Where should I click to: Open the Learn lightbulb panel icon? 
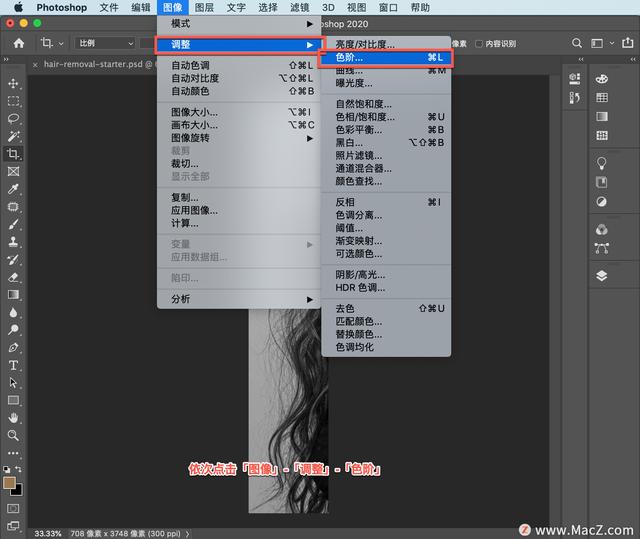coord(602,163)
